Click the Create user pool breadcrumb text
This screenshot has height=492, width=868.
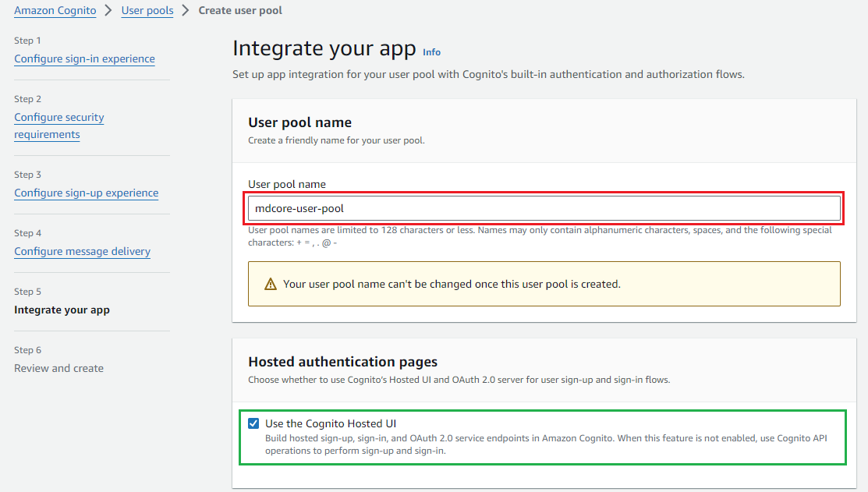(240, 10)
